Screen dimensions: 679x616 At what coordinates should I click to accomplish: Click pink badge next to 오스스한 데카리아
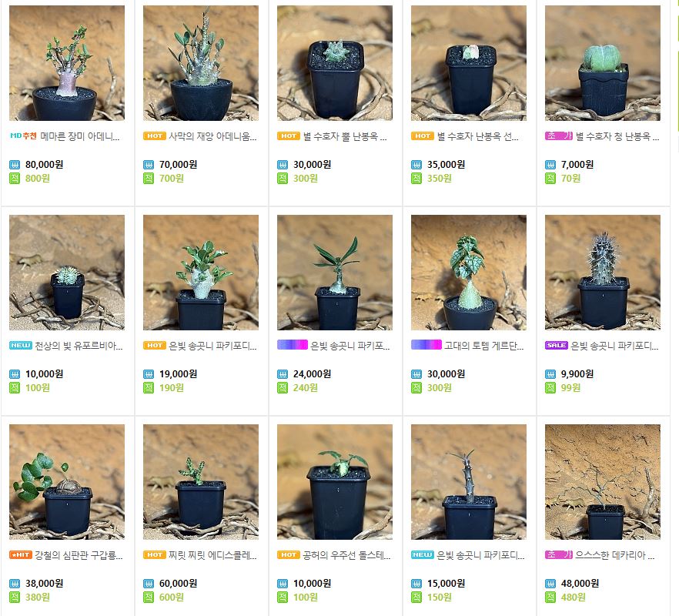(x=559, y=554)
